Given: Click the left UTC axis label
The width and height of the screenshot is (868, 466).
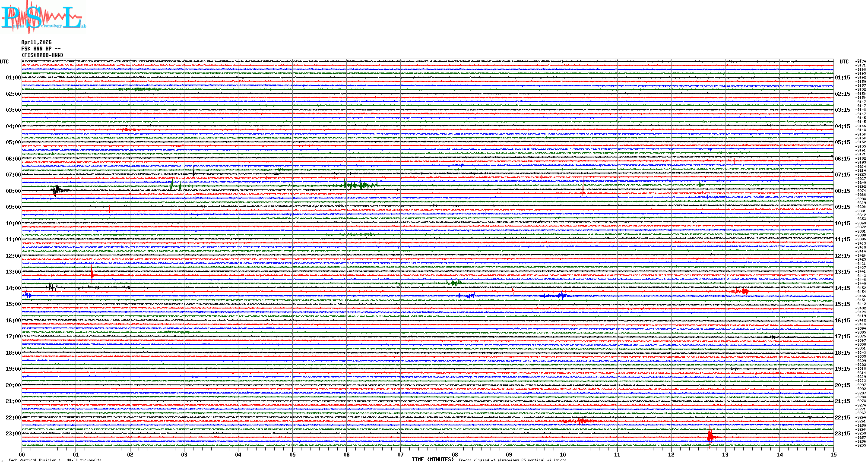Looking at the screenshot, I should 4,62.
